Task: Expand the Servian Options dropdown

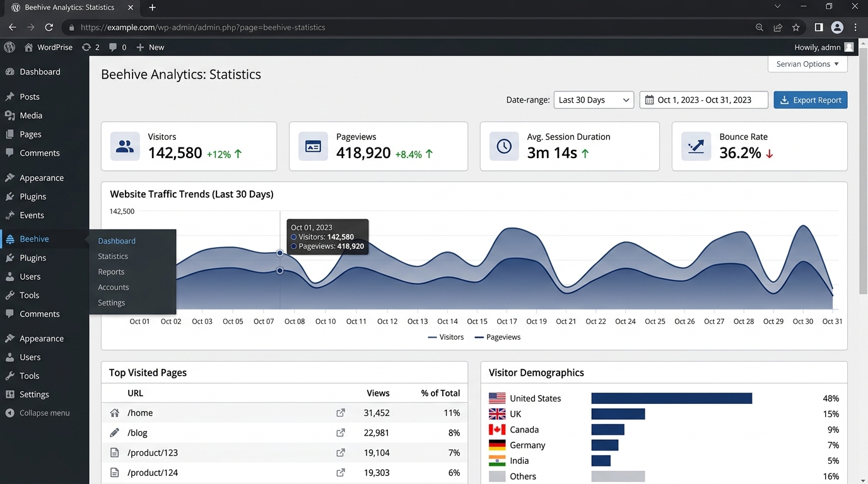Action: 807,64
